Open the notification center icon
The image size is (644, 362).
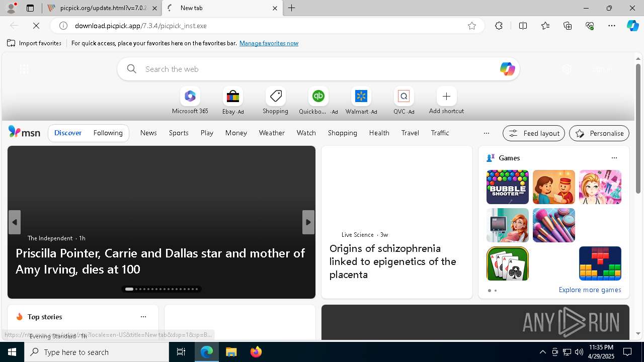(x=627, y=352)
